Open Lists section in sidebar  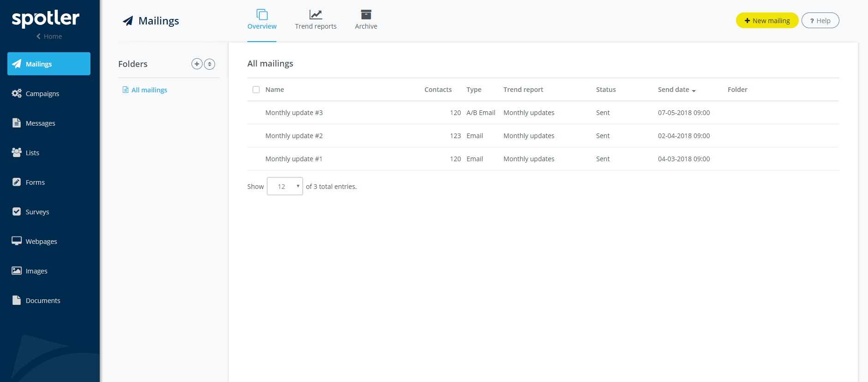[x=32, y=153]
